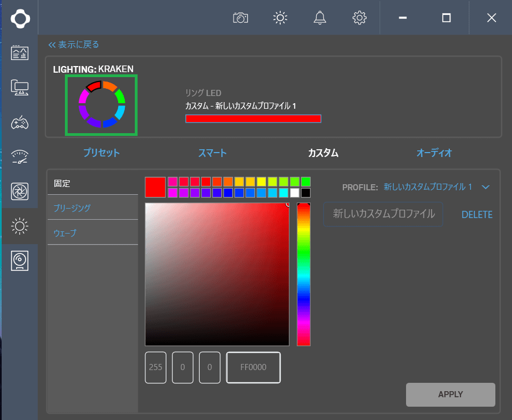Switch to the スマート tab
The width and height of the screenshot is (512, 420).
(212, 153)
